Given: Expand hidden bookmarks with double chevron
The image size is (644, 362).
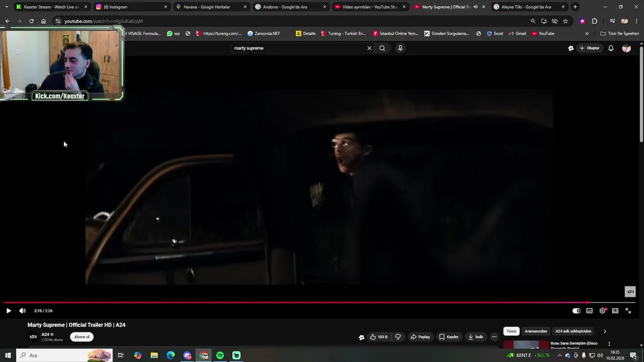Looking at the screenshot, I should click(x=587, y=34).
